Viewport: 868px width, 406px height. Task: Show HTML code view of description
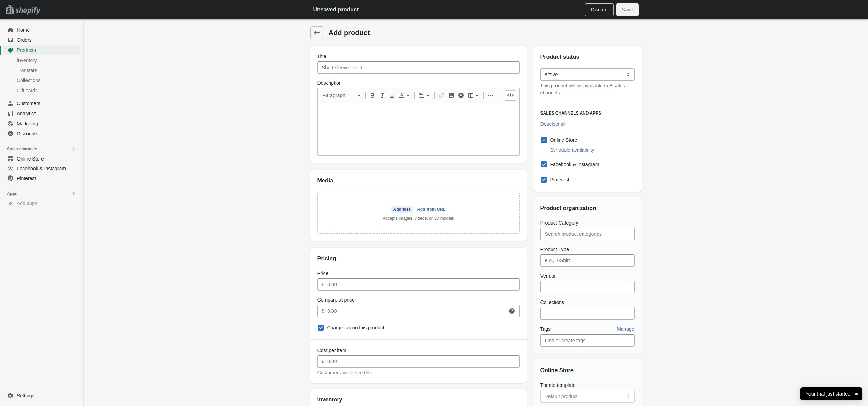510,95
